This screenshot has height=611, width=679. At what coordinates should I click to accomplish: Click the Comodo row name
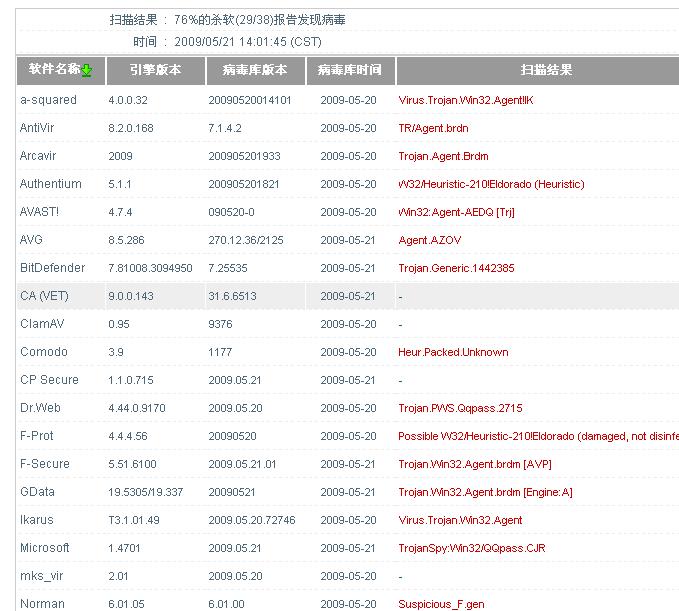[44, 352]
